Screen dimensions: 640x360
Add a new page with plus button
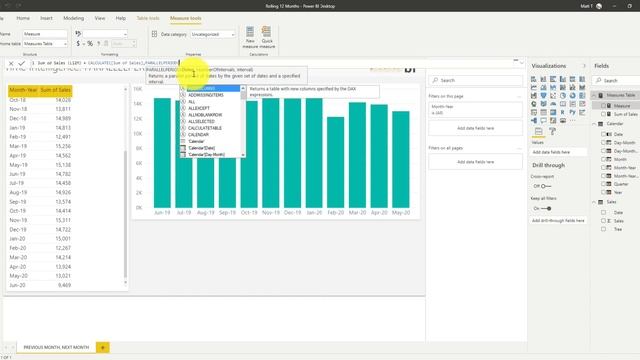point(102,347)
